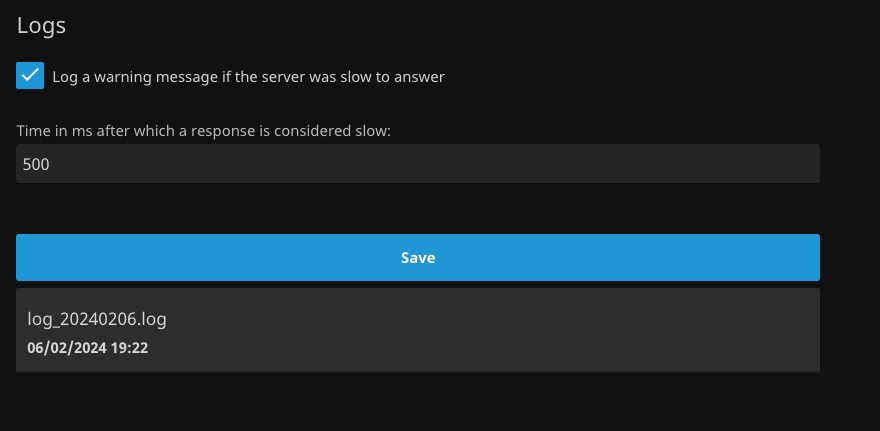
Task: Open the log_20240206.log file
Action: coord(97,320)
